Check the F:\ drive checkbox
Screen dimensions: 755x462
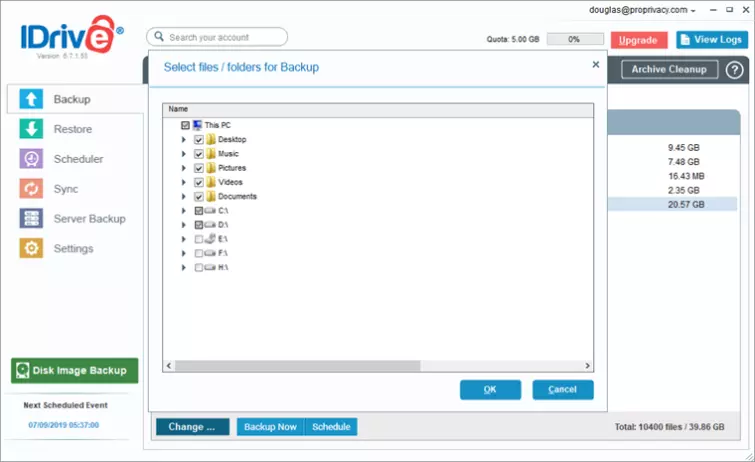(x=199, y=253)
